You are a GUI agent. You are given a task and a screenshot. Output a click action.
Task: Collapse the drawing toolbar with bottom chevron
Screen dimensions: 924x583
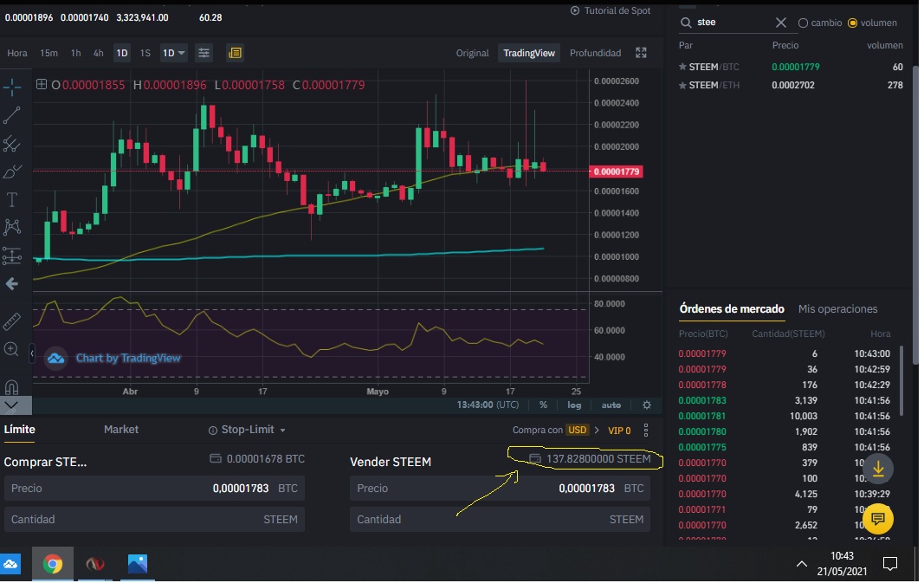coord(12,405)
